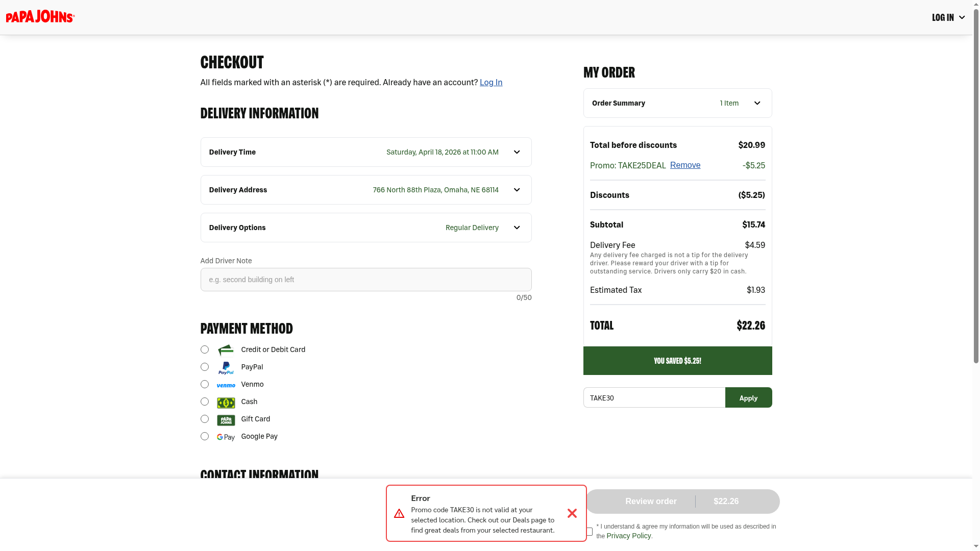Click the '1 Item' order summary count
Image resolution: width=980 pixels, height=551 pixels.
(729, 103)
